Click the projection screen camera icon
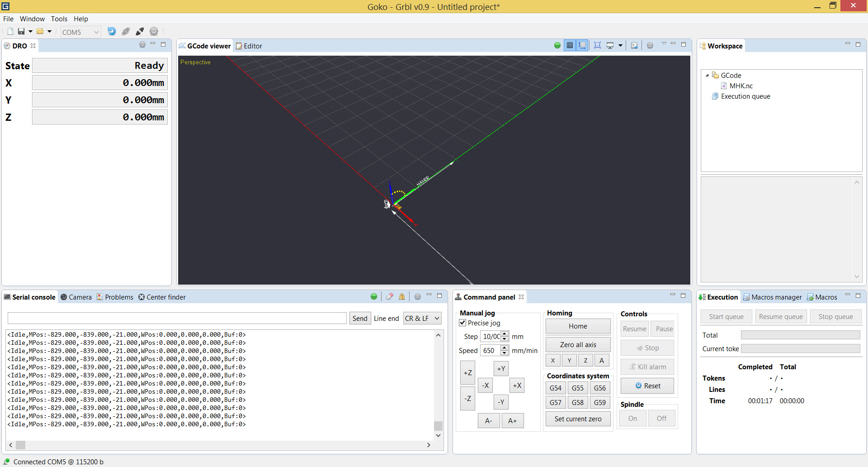Image resolution: width=868 pixels, height=467 pixels. [610, 45]
